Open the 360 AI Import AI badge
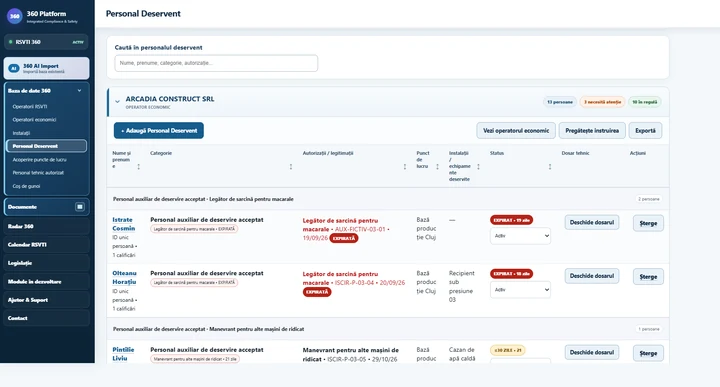The width and height of the screenshot is (720, 387). tap(14, 68)
